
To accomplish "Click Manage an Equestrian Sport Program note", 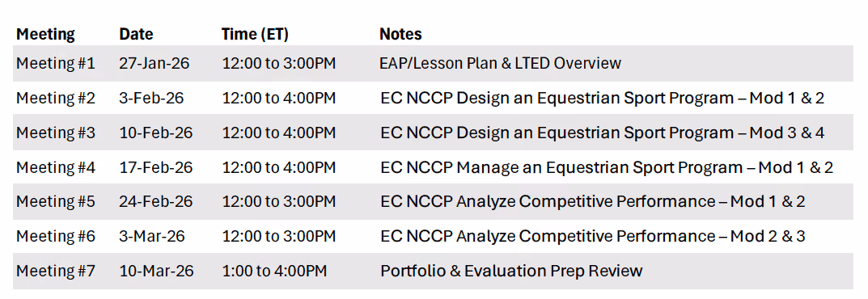I will [608, 167].
